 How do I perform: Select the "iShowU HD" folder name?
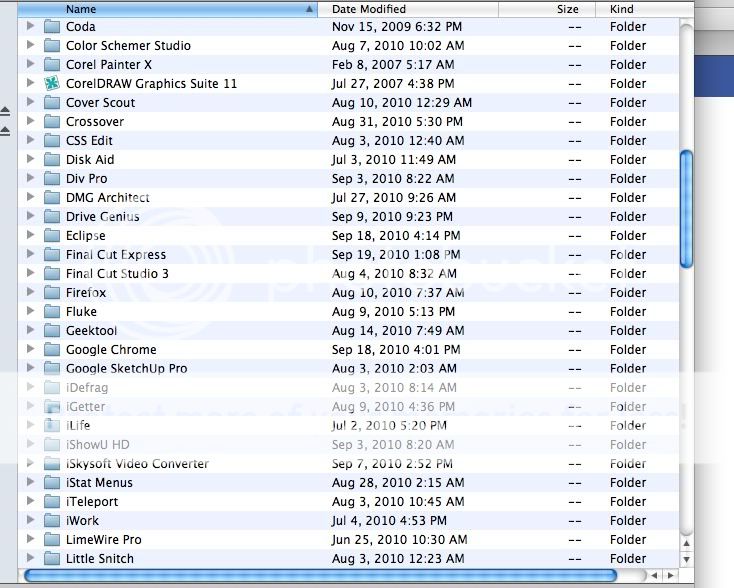tap(97, 445)
